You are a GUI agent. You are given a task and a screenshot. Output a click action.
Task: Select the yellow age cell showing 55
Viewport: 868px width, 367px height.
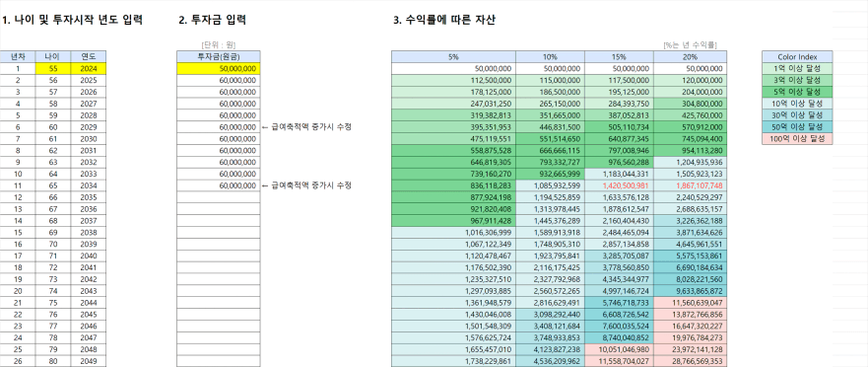[52, 69]
